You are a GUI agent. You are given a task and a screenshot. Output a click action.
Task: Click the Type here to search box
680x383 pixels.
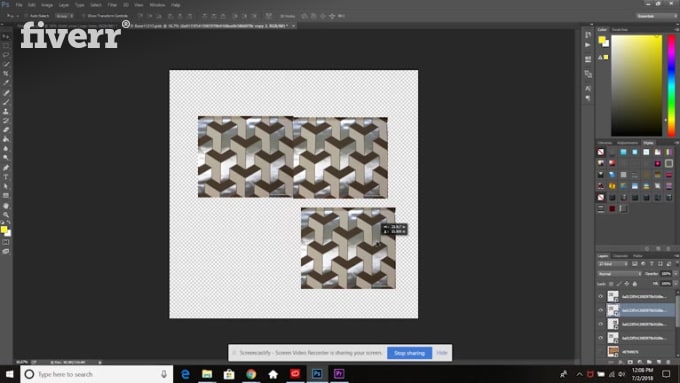click(96, 374)
